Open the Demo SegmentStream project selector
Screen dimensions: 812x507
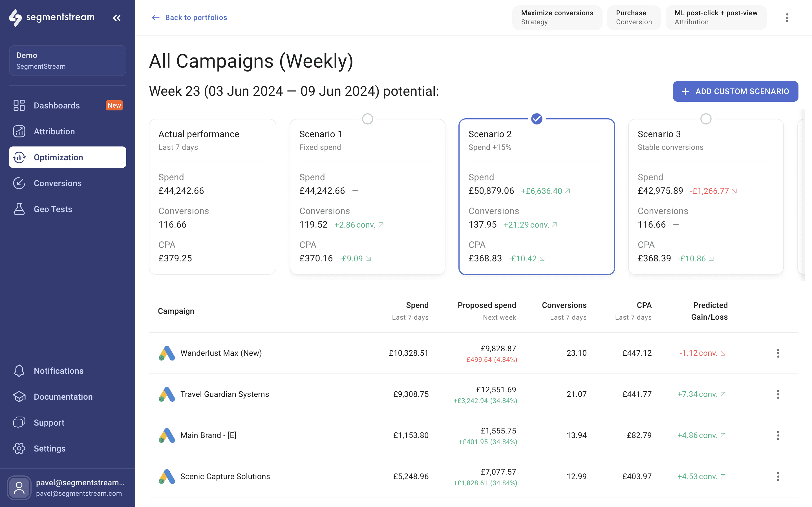67,60
